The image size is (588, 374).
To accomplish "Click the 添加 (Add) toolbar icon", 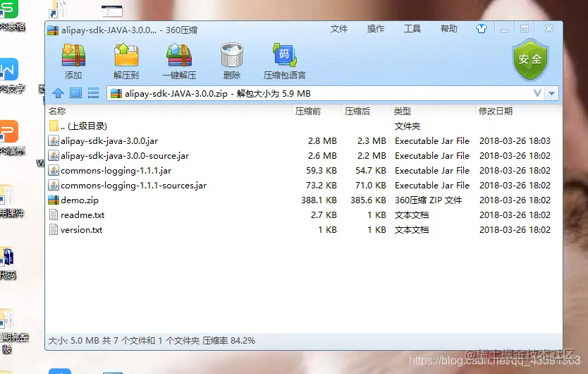I will tap(73, 55).
